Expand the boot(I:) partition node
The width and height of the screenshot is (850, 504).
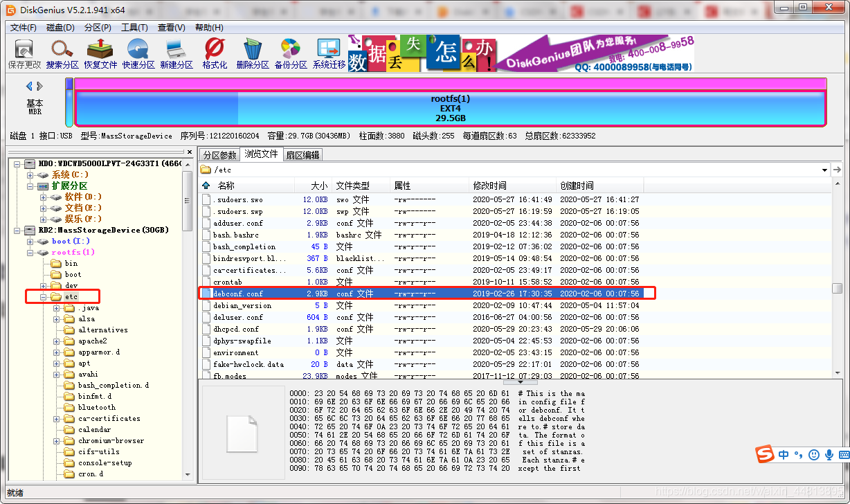pyautogui.click(x=30, y=241)
